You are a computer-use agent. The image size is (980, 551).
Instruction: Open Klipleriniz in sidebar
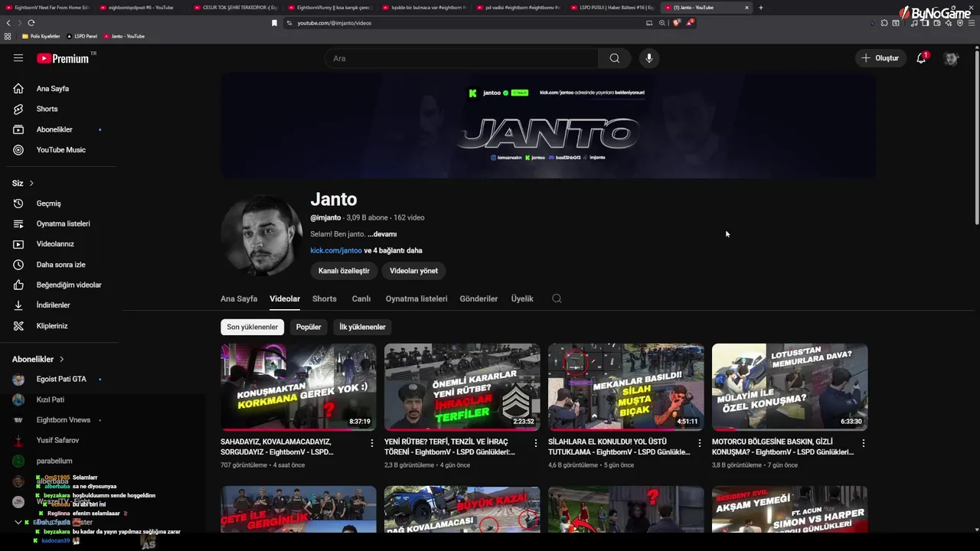click(52, 326)
